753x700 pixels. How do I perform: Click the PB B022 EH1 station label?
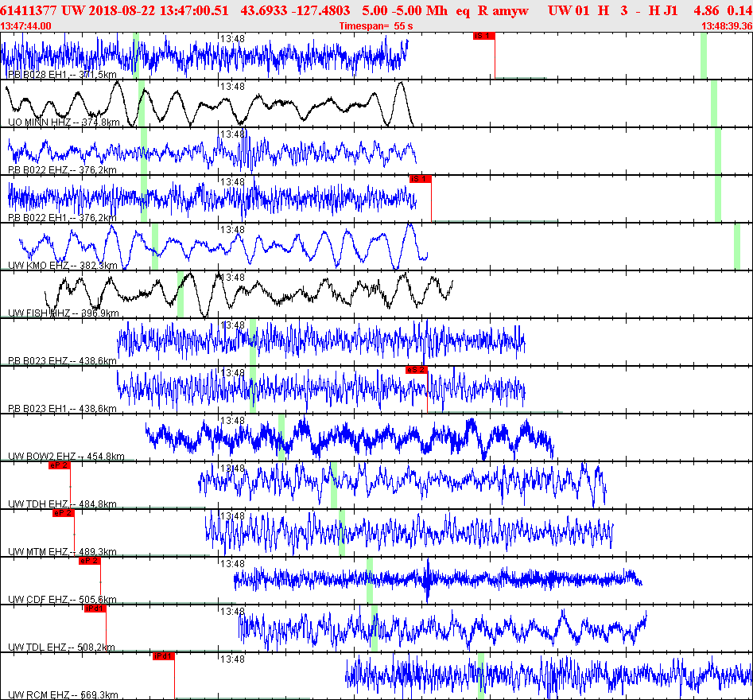click(x=63, y=218)
